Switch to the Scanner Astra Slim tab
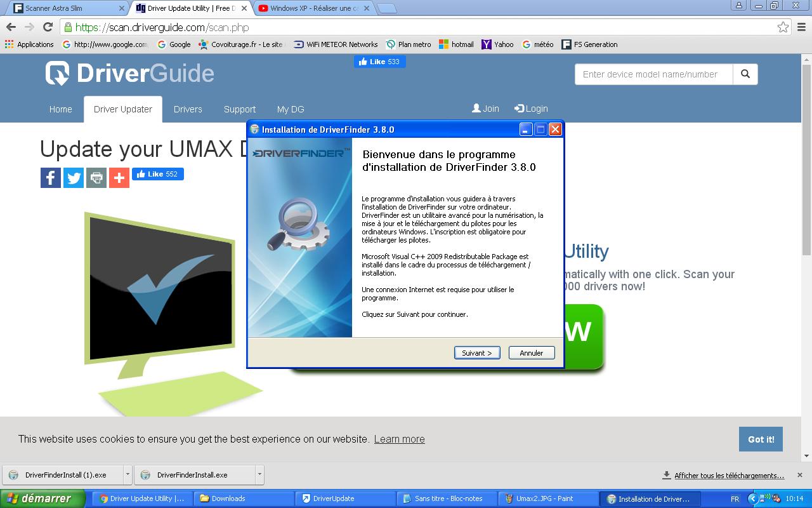The image size is (812, 508). point(67,8)
